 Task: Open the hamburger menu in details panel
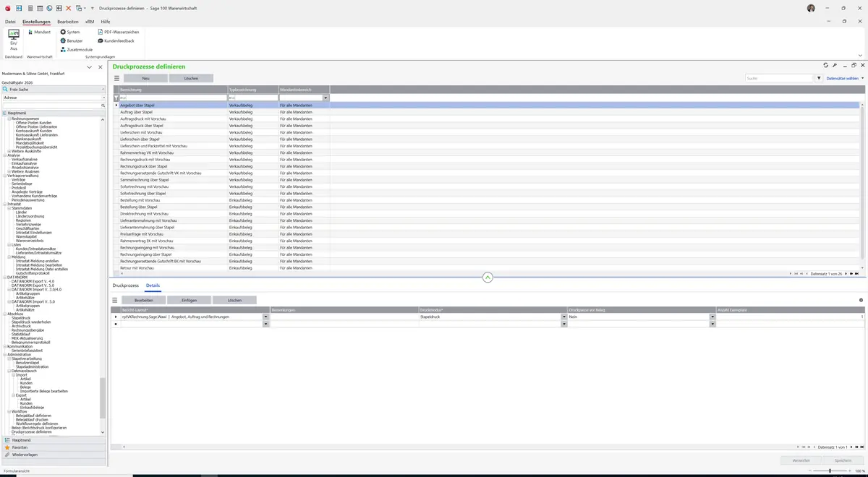pyautogui.click(x=114, y=300)
